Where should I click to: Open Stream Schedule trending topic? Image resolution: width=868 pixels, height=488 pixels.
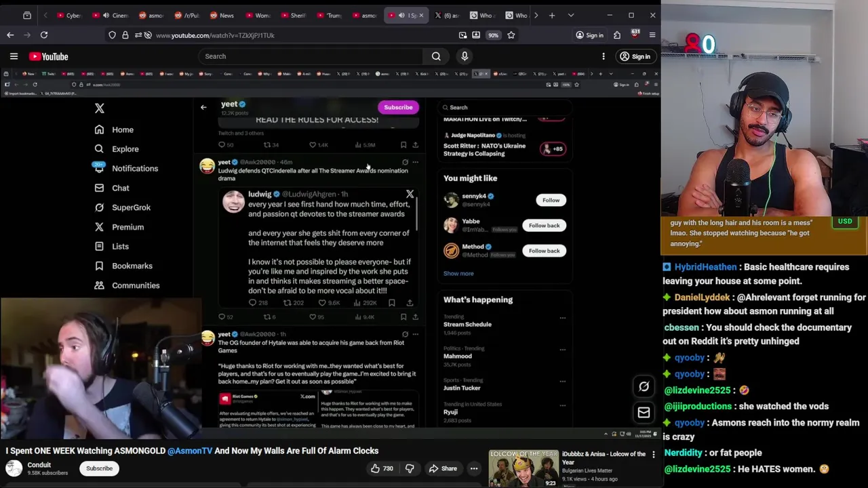click(467, 324)
